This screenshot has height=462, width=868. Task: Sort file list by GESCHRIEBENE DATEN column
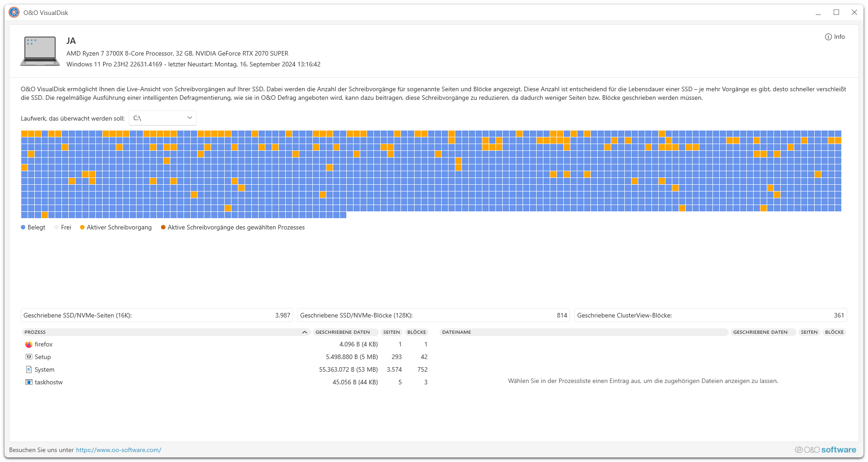coord(763,332)
